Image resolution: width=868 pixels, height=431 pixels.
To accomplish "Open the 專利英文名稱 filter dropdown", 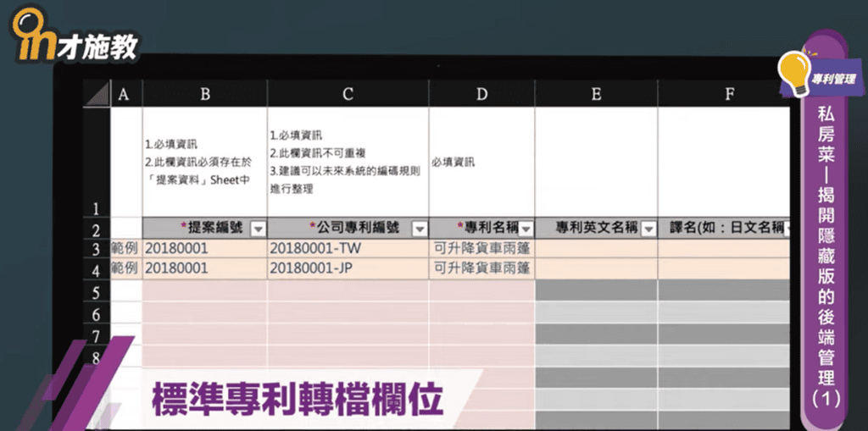I will 648,229.
